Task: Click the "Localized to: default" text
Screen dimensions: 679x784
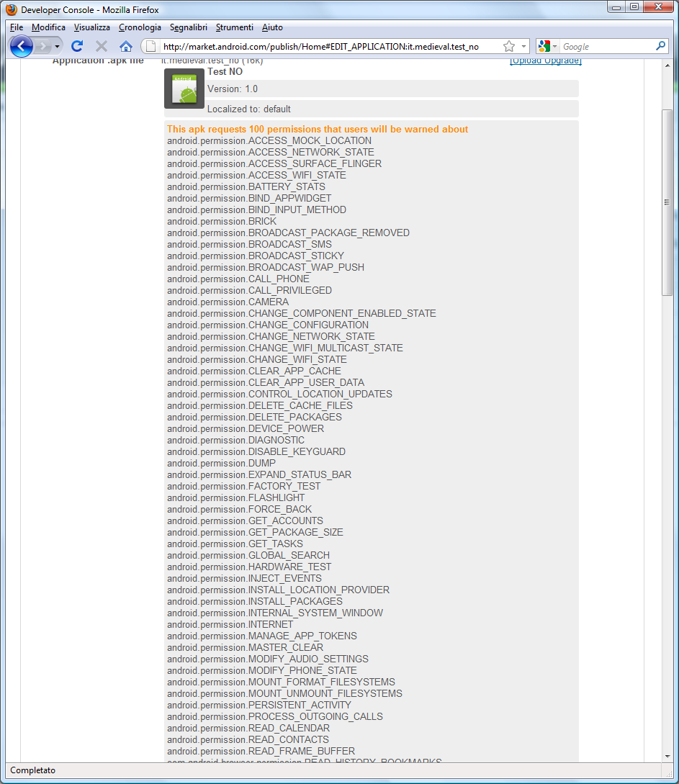Action: click(x=249, y=109)
